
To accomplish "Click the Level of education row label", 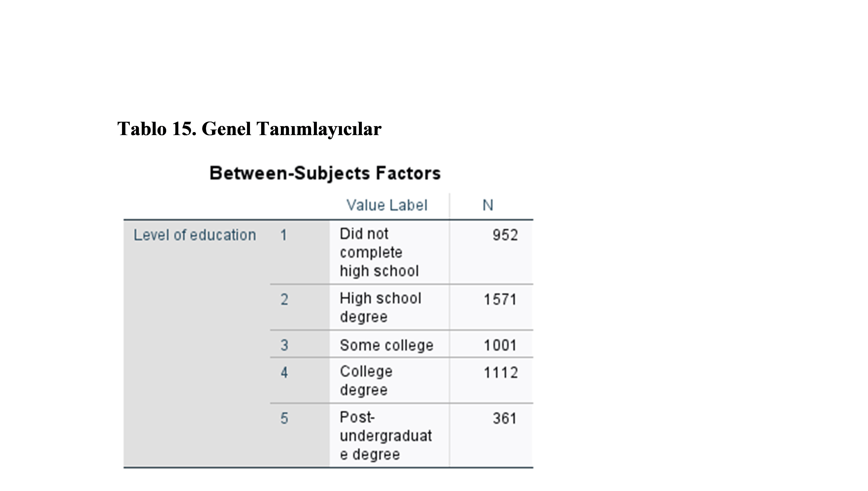I will tap(195, 235).
